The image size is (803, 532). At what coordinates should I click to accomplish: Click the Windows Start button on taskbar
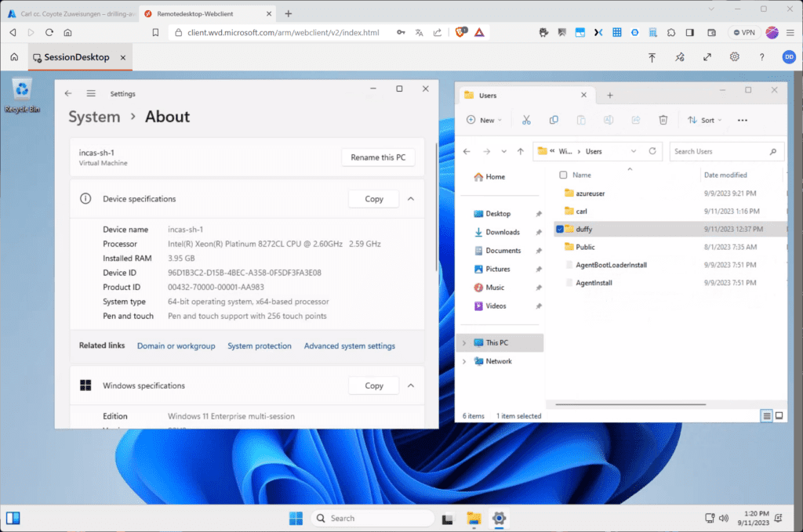[x=296, y=518]
